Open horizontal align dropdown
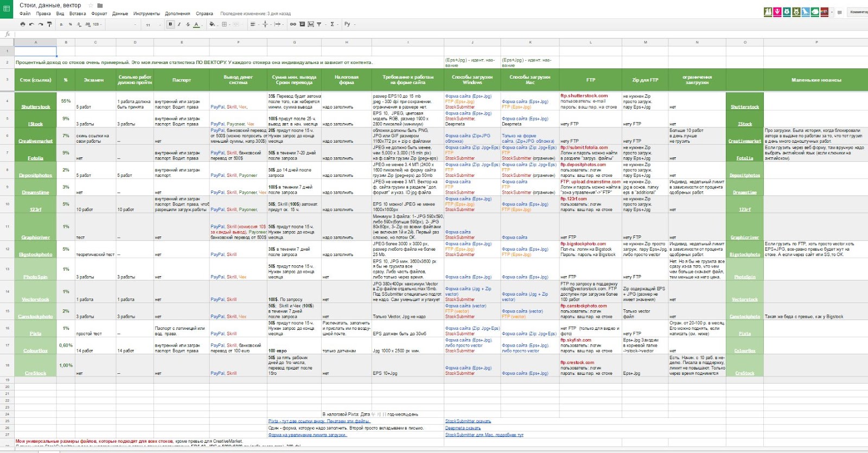 coord(253,24)
